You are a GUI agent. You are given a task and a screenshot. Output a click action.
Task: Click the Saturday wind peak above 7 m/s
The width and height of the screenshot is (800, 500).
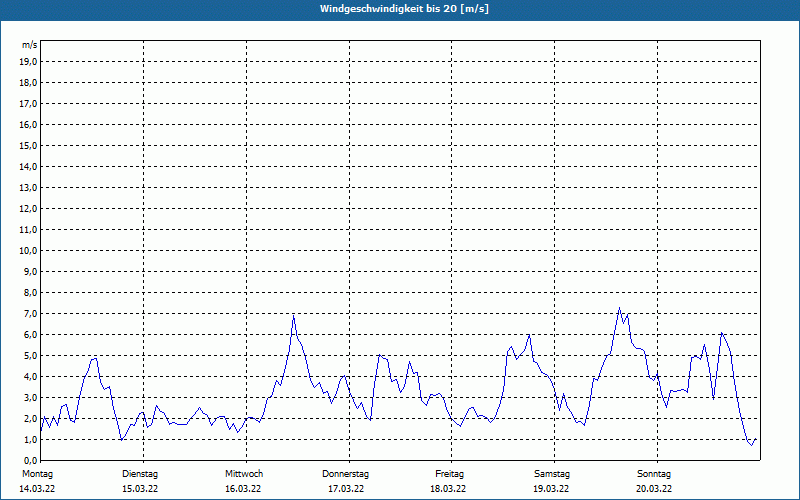click(x=619, y=308)
